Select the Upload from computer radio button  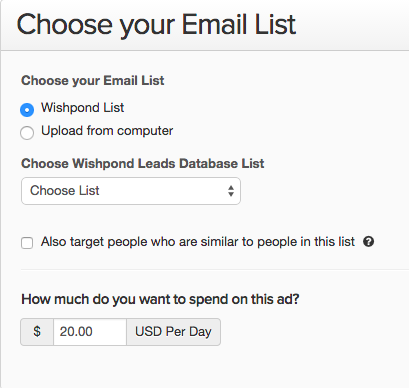pos(27,132)
